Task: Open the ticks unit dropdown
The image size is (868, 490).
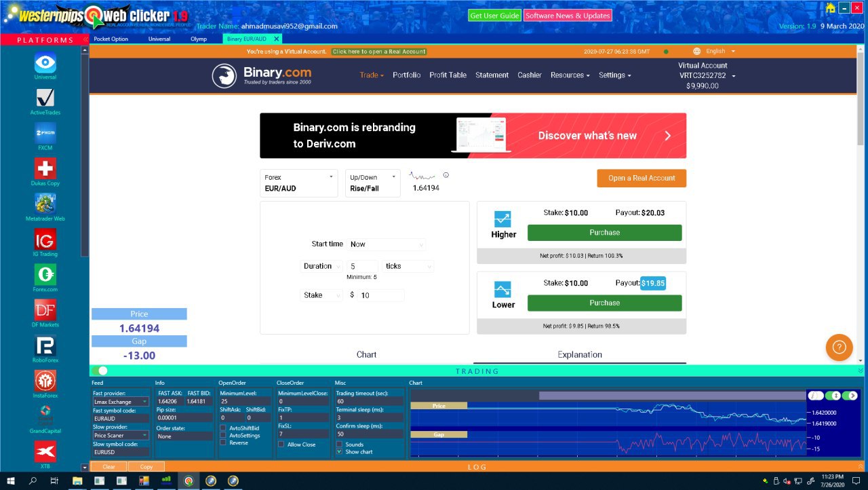Action: (408, 266)
